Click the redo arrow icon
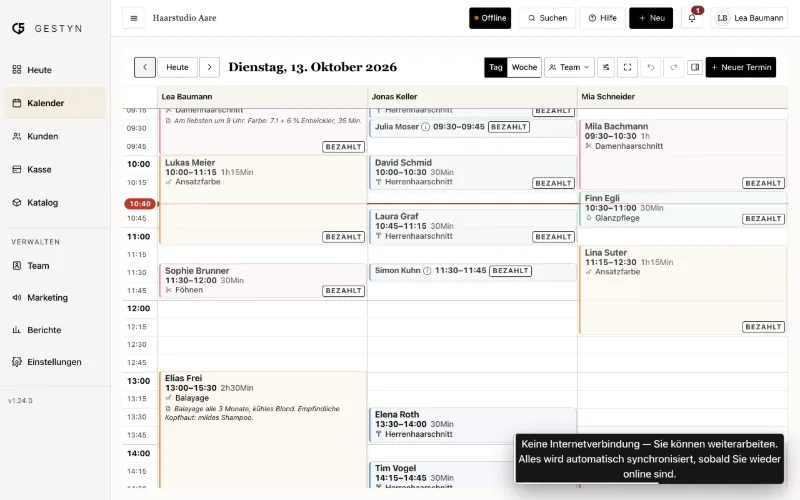 [673, 67]
